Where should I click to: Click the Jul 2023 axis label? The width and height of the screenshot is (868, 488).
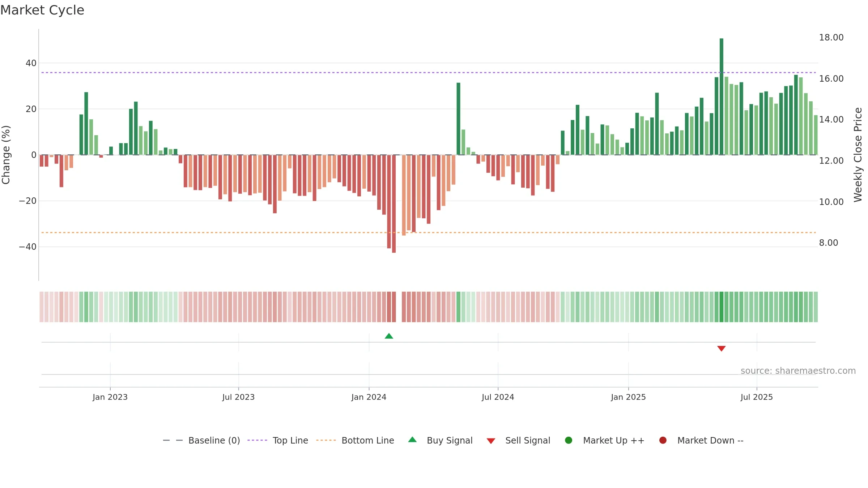pos(238,397)
